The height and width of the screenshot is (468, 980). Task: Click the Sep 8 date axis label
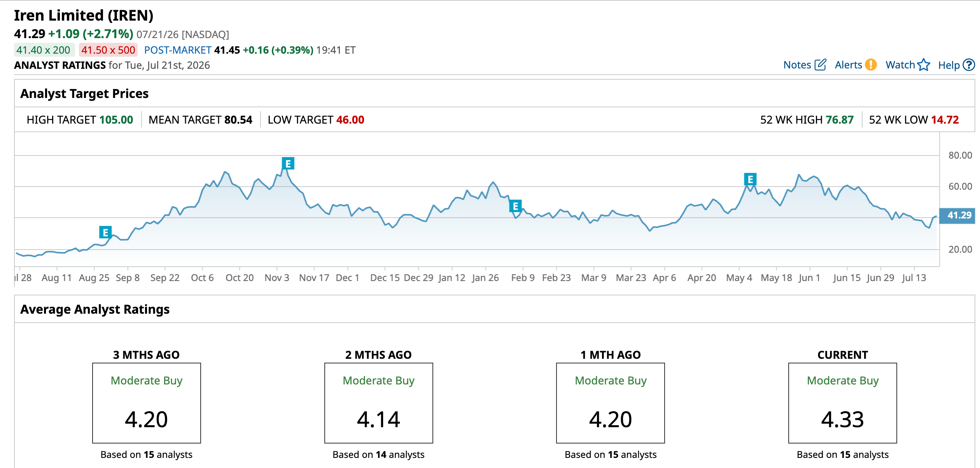pos(128,278)
